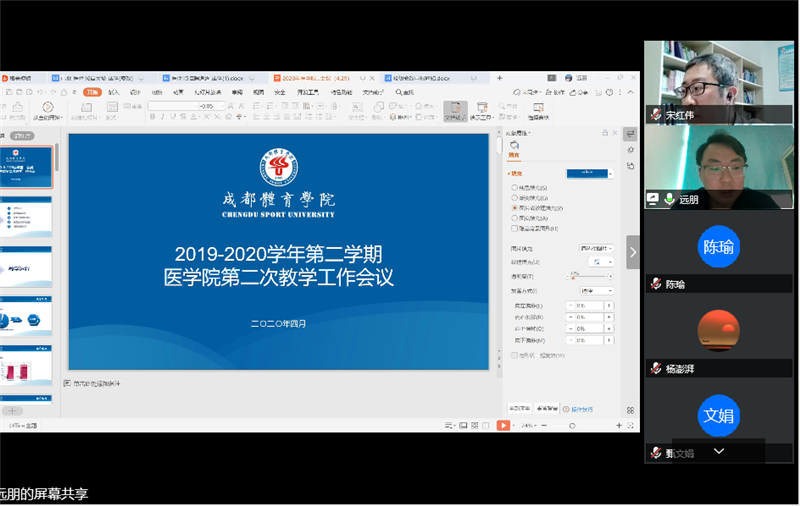This screenshot has height=506, width=800.
Task: Click the Fill bucket icon in properties panel
Action: (514, 145)
